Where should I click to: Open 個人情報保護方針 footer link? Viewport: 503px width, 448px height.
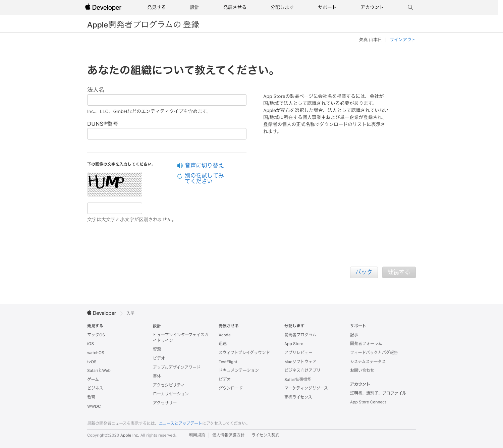click(228, 435)
